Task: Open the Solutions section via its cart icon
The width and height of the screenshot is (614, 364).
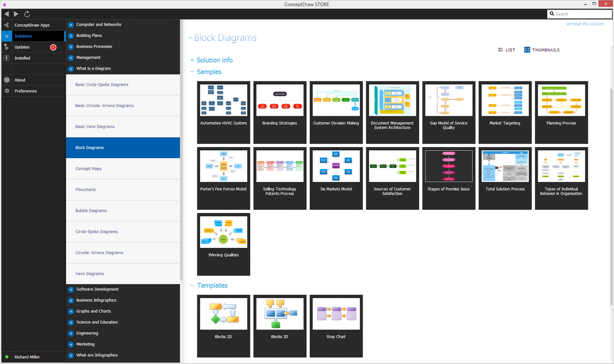Action: 6,36
